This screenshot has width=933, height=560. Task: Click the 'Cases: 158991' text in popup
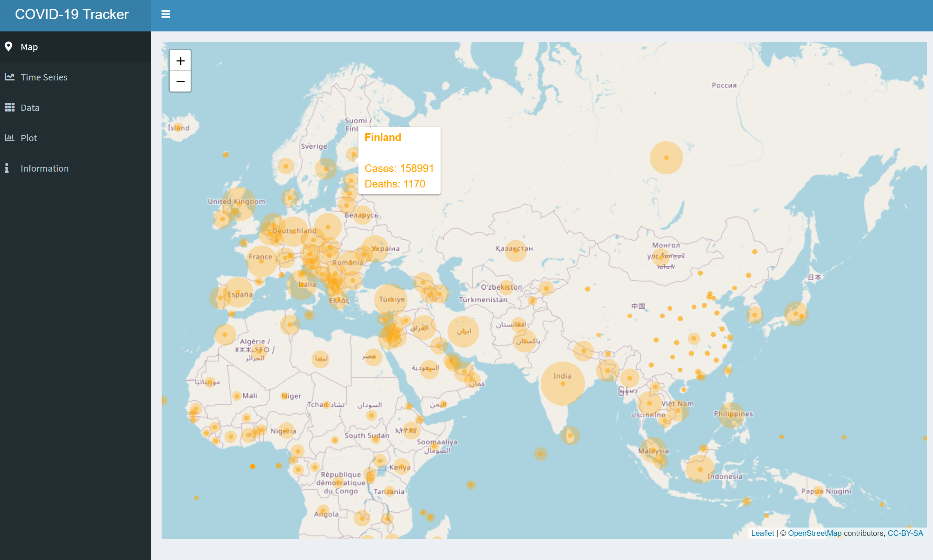(399, 168)
